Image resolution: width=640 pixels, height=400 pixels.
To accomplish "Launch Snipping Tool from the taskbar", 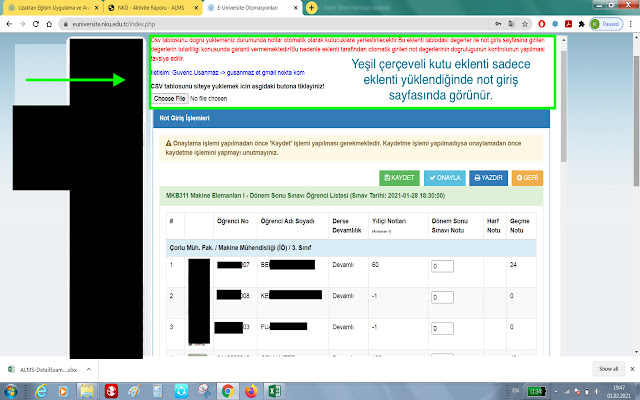I will pos(204,391).
